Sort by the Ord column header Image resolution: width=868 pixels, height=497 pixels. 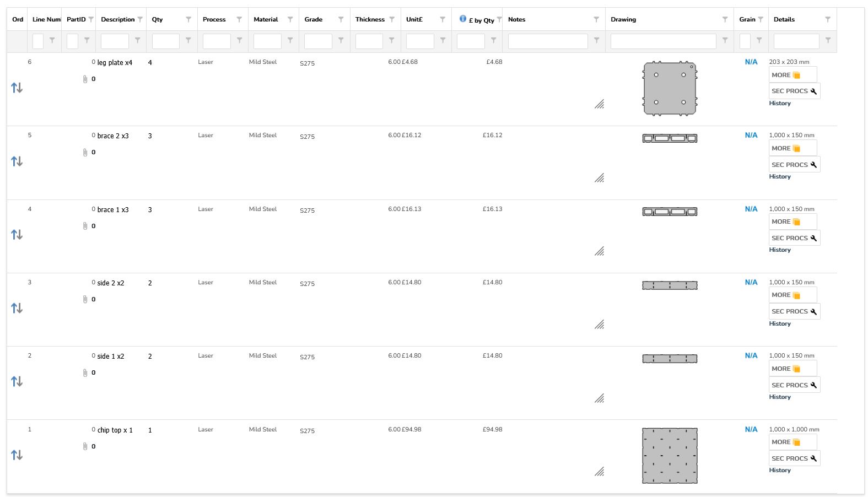click(x=18, y=19)
